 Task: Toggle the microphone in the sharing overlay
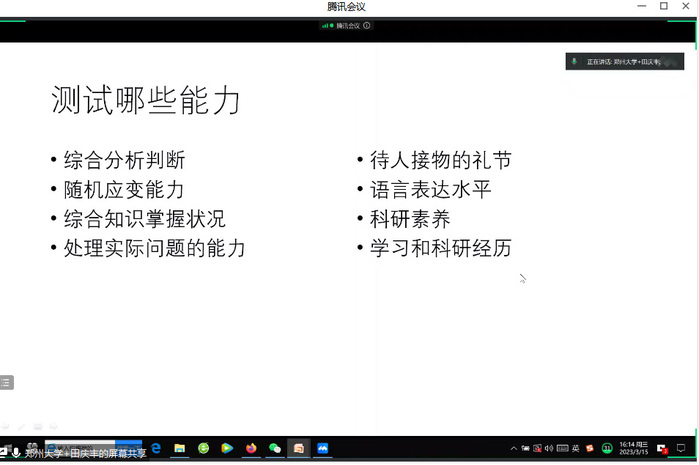16,453
